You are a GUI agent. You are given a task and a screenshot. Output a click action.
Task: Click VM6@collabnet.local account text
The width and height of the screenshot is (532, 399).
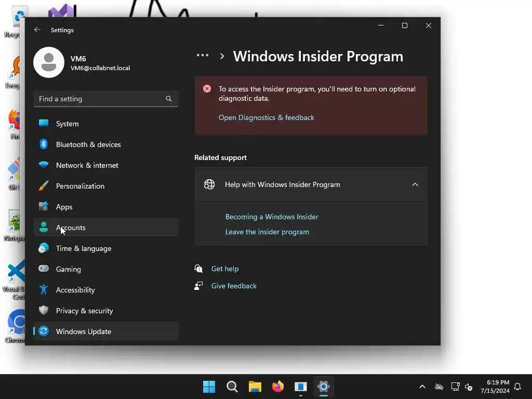(100, 68)
